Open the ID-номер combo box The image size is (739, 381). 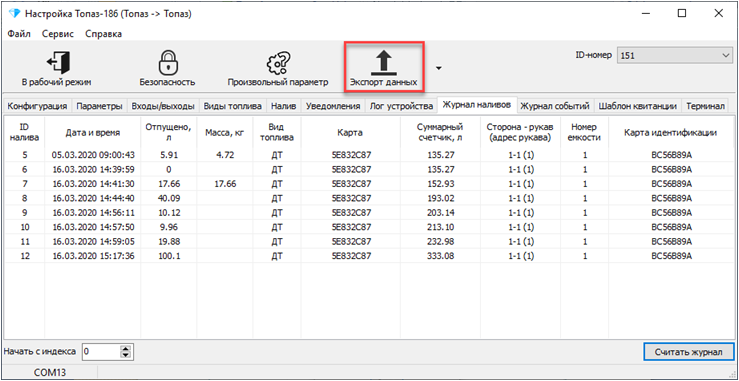point(674,56)
